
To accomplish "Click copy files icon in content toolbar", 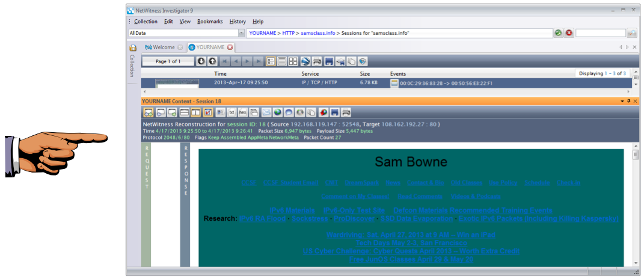I will point(311,112).
